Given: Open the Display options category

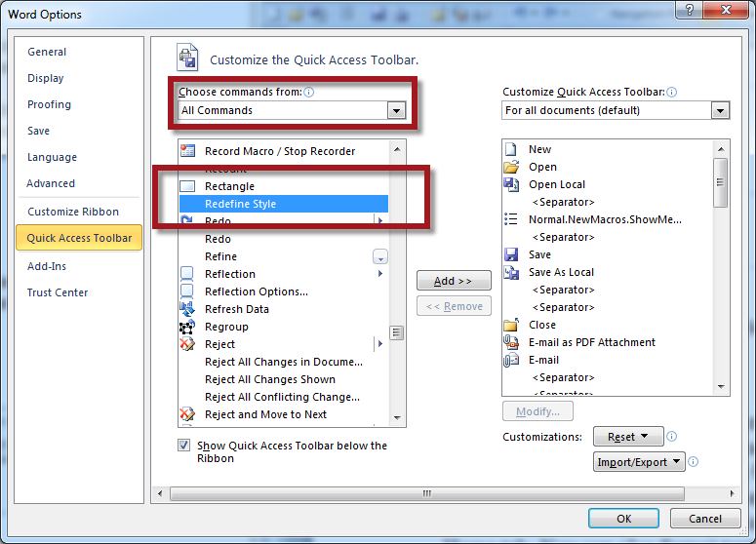Looking at the screenshot, I should [x=45, y=78].
